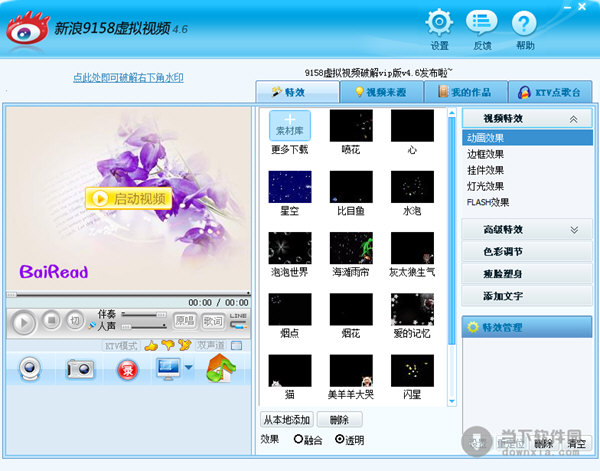Open the 设置 settings gear icon

439,23
